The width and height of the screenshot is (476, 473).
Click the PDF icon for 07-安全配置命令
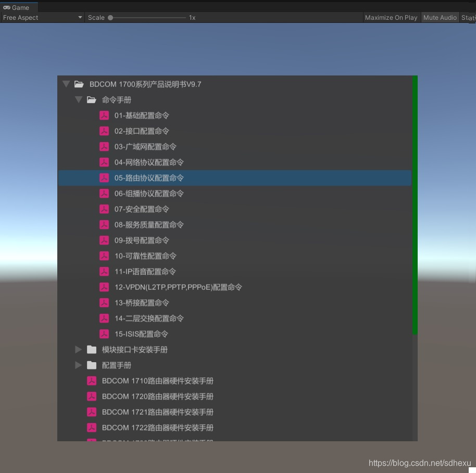[x=104, y=209]
